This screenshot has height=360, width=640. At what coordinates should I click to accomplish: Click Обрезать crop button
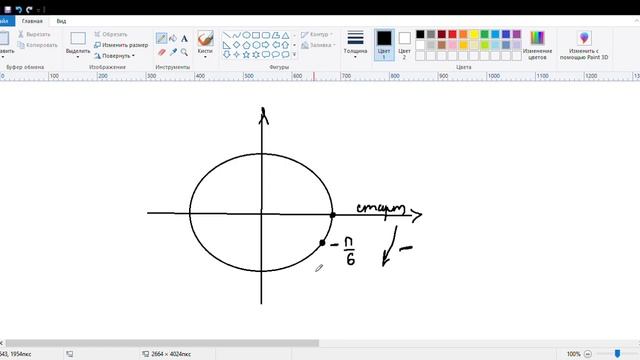tap(111, 35)
